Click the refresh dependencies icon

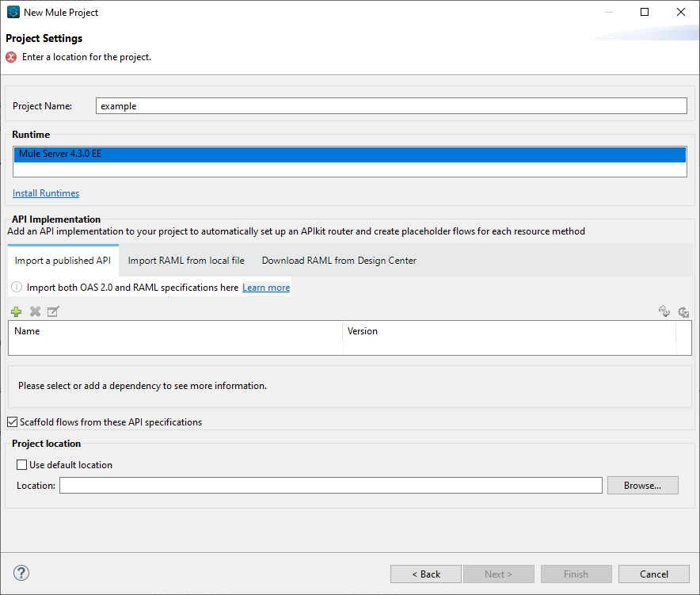pos(664,312)
